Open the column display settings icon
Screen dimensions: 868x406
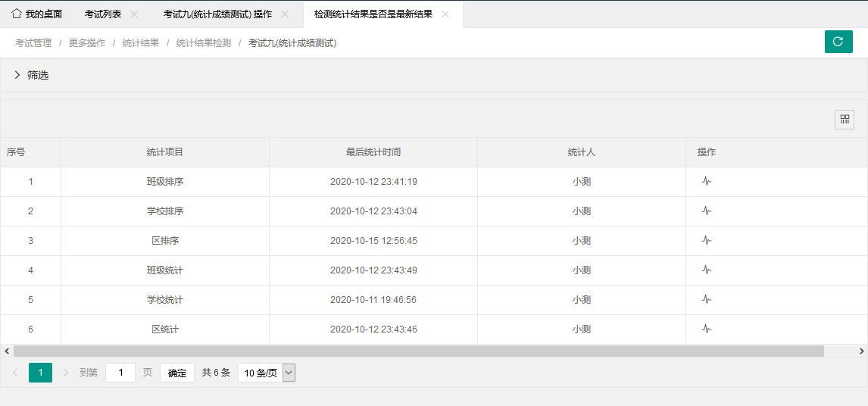[844, 120]
